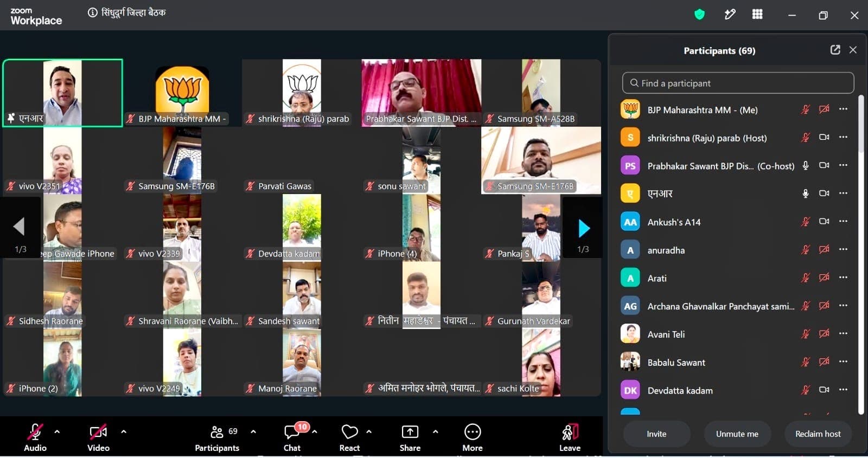Open the meeting info icon beside title

pos(93,12)
